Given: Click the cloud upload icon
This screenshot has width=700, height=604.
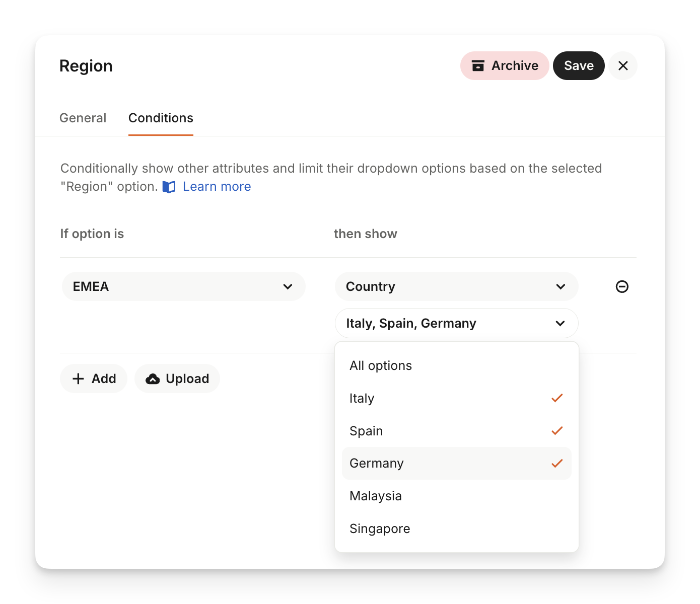Looking at the screenshot, I should 153,379.
